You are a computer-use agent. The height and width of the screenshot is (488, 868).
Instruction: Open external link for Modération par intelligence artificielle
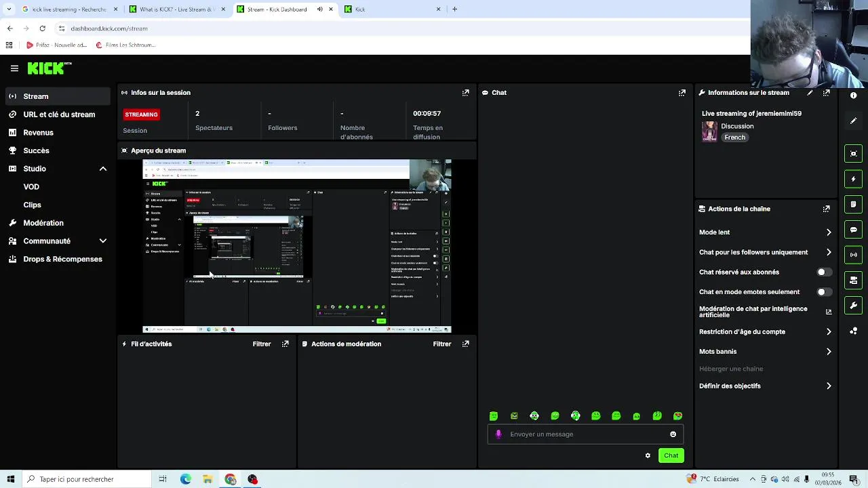(x=829, y=312)
